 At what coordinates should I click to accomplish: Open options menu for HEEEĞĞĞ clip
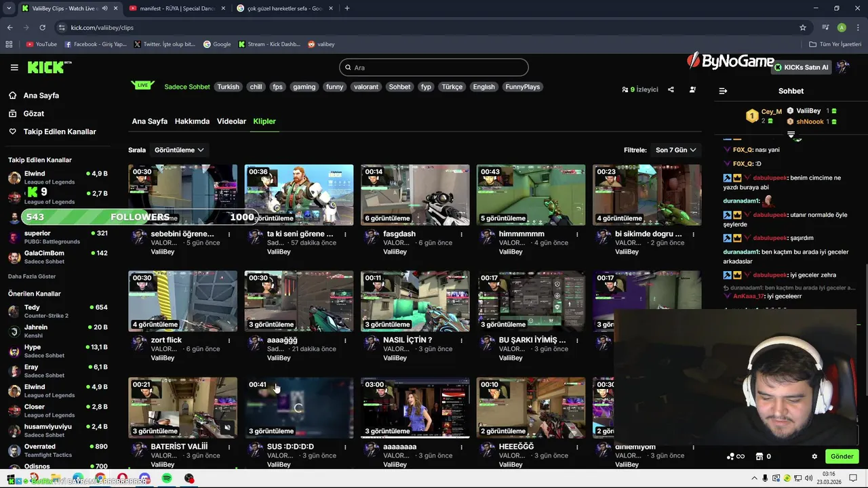pyautogui.click(x=577, y=447)
